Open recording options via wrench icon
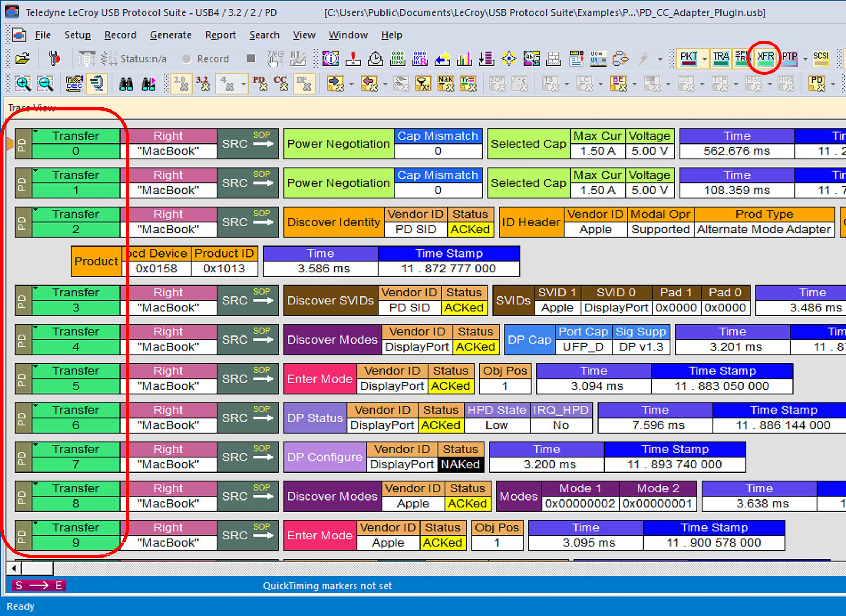The image size is (846, 616). pyautogui.click(x=55, y=58)
